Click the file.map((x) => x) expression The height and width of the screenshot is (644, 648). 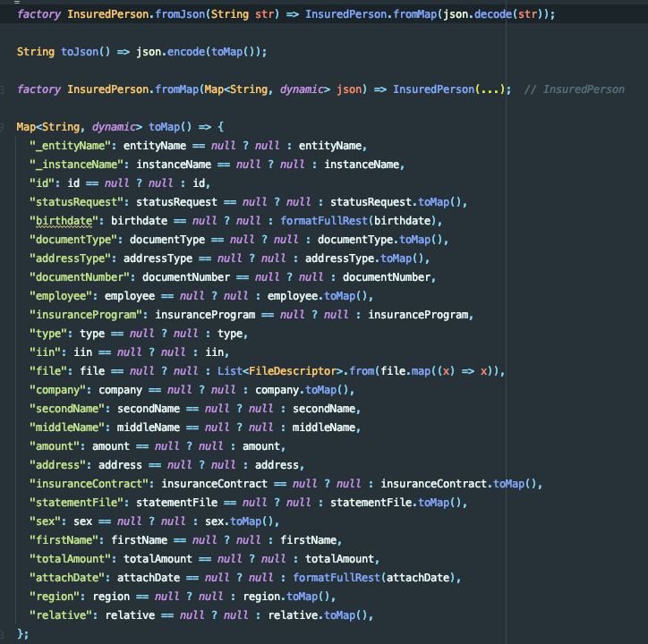coord(438,371)
